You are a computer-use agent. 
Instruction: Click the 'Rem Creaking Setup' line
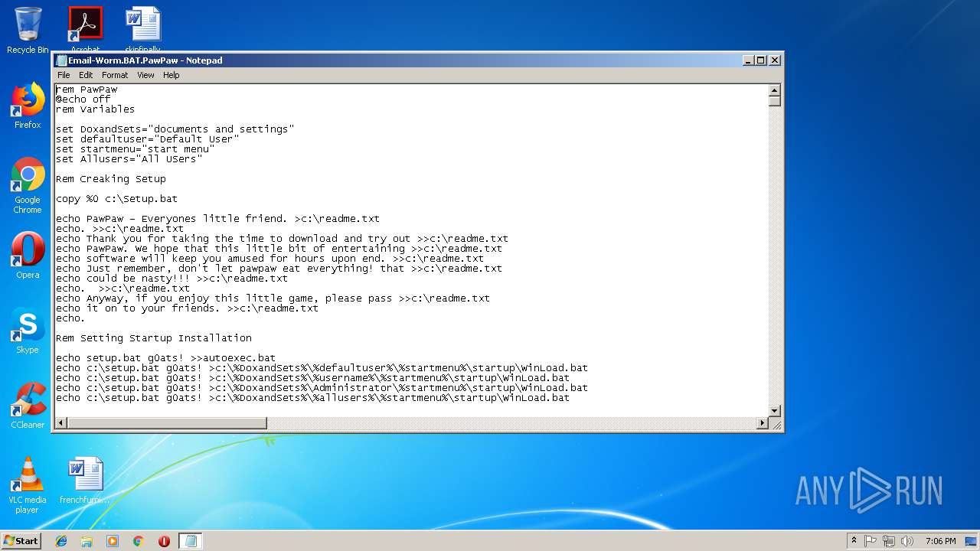[x=111, y=179]
